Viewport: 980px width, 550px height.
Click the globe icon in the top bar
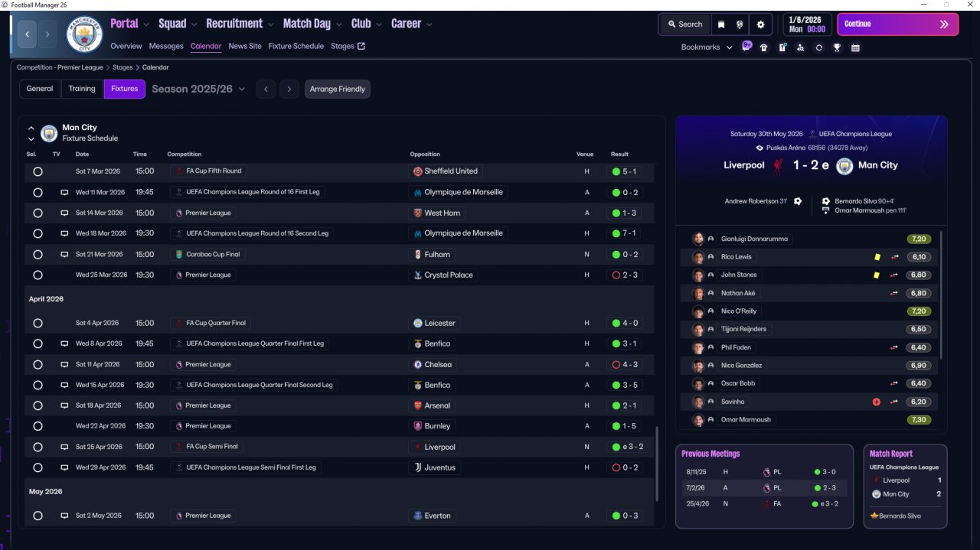pyautogui.click(x=740, y=24)
